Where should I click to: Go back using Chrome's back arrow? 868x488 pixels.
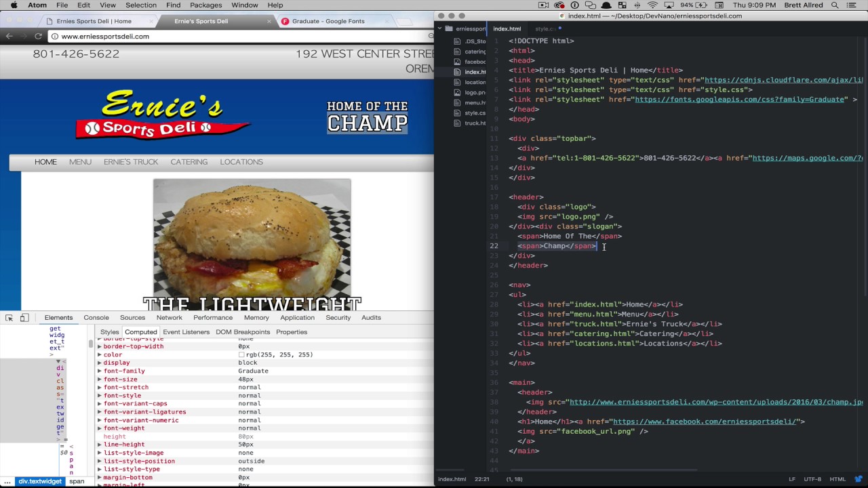pyautogui.click(x=9, y=37)
